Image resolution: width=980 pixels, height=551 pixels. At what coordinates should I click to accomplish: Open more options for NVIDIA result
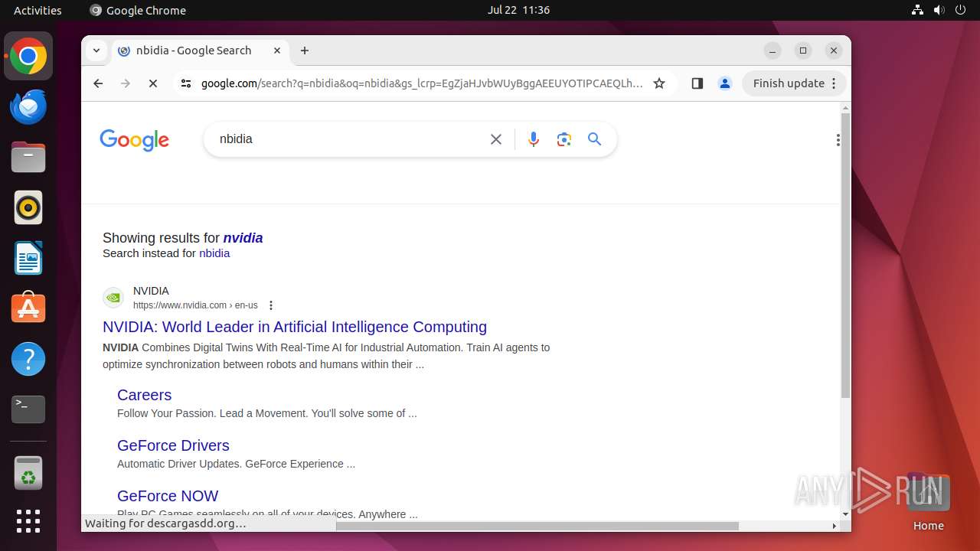point(271,305)
